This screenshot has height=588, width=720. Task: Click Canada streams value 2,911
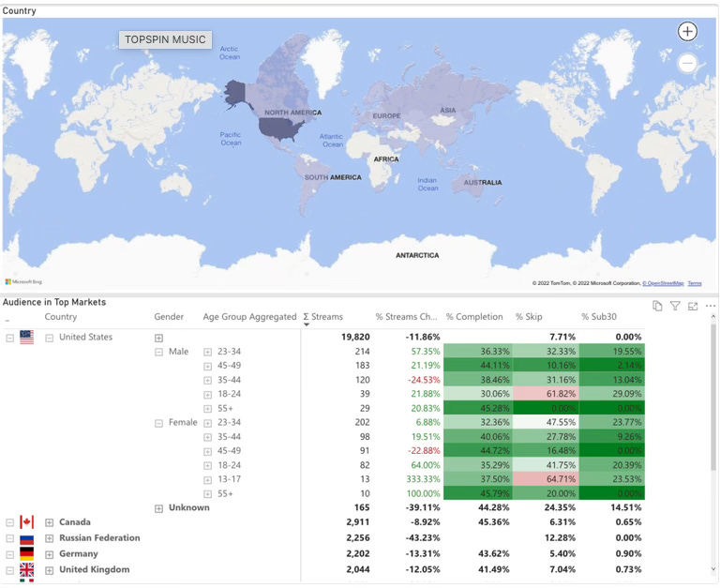(358, 522)
